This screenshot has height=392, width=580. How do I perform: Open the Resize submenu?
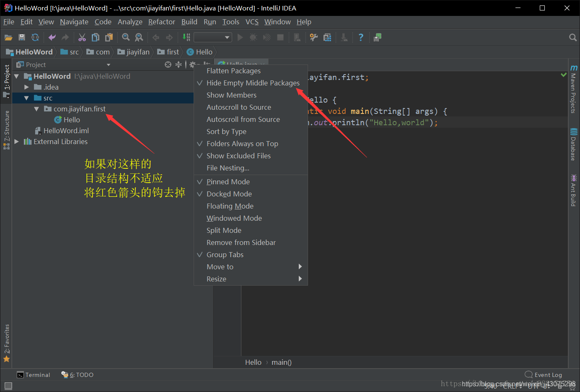click(x=251, y=279)
